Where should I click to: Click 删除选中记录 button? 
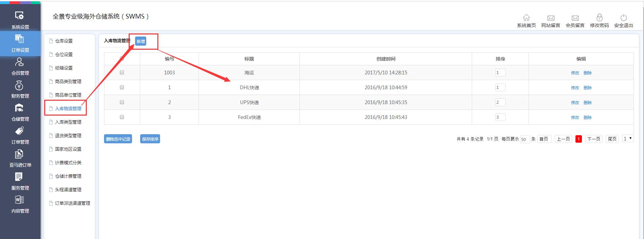click(x=118, y=139)
